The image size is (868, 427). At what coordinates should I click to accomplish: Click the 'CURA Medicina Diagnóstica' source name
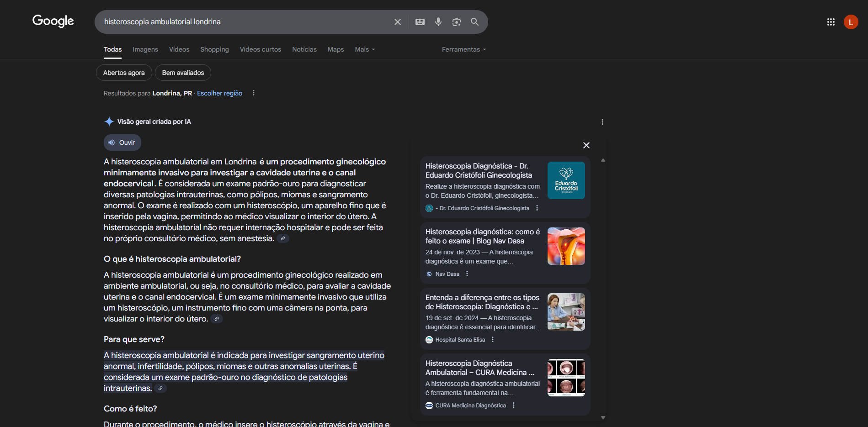coord(471,406)
